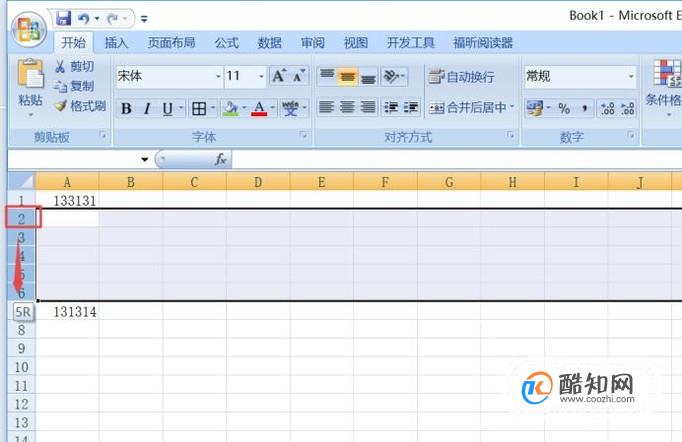Image resolution: width=682 pixels, height=442 pixels.
Task: Select cell A1 containing 133131
Action: (67, 201)
